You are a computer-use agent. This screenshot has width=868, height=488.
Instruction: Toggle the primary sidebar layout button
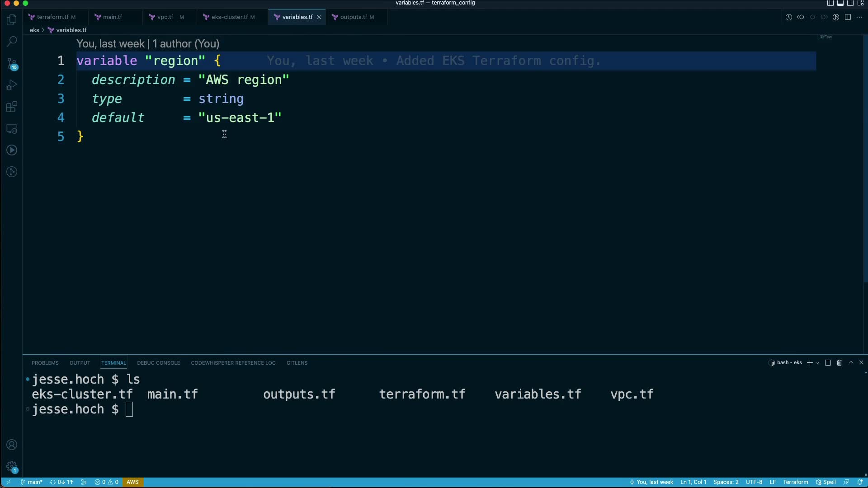pyautogui.click(x=830, y=3)
